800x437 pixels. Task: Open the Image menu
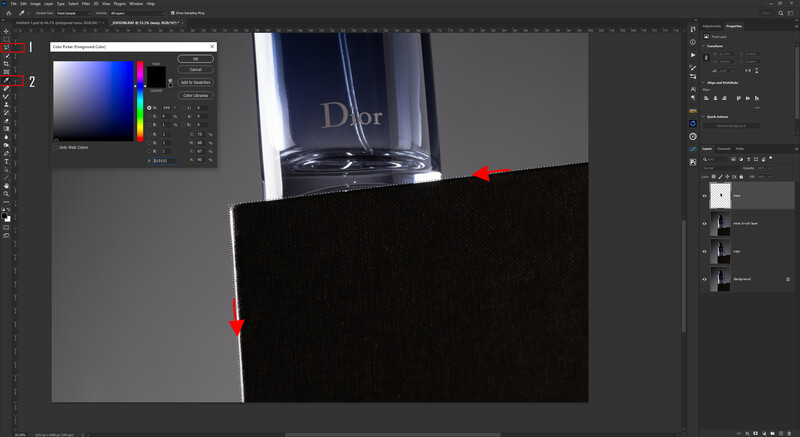coord(35,4)
